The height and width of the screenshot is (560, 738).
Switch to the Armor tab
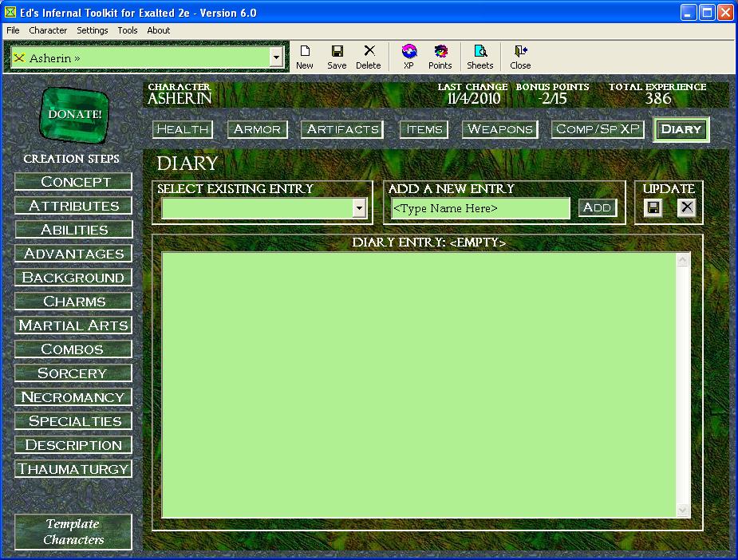(x=258, y=129)
